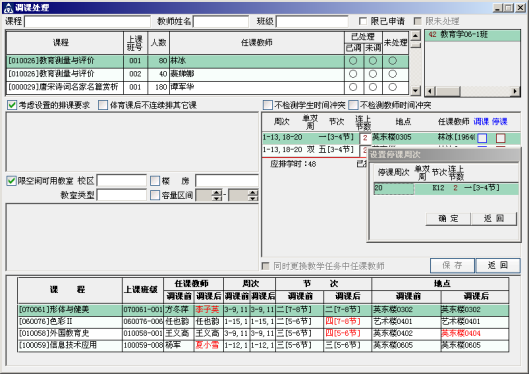Toggle 考虑设置的排课要求 checkbox
Viewport: 530px width, 375px height.
point(12,105)
